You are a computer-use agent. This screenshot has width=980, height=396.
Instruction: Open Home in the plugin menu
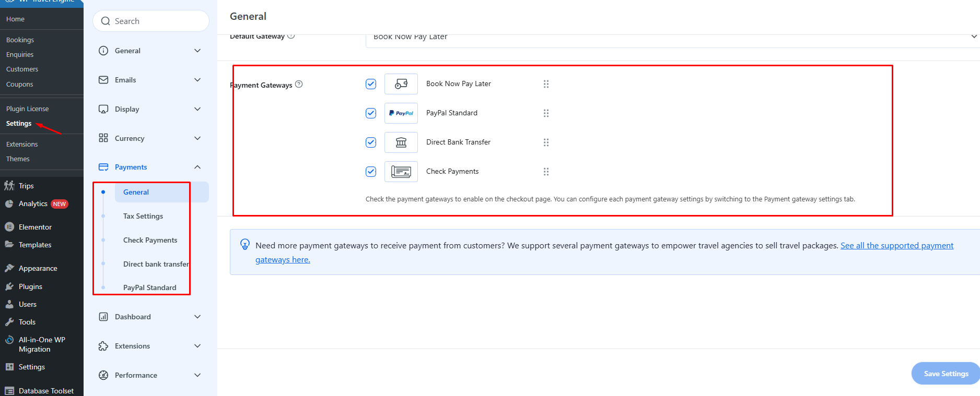coord(16,19)
